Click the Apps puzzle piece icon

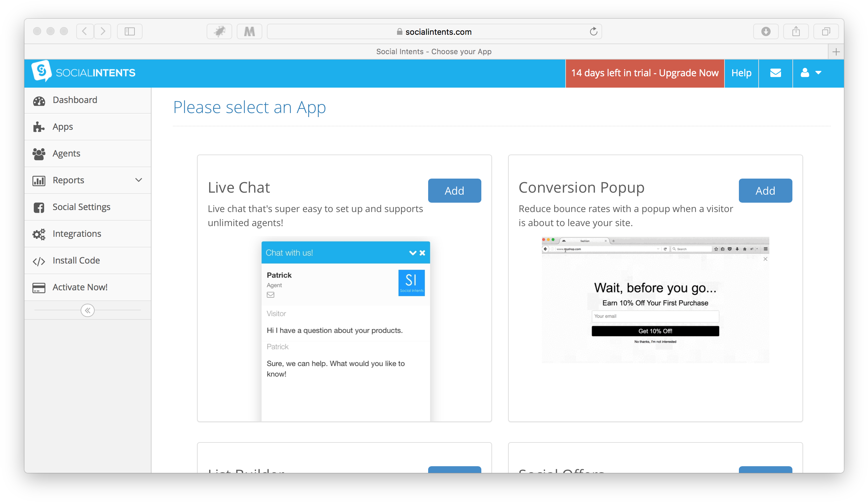(x=39, y=127)
